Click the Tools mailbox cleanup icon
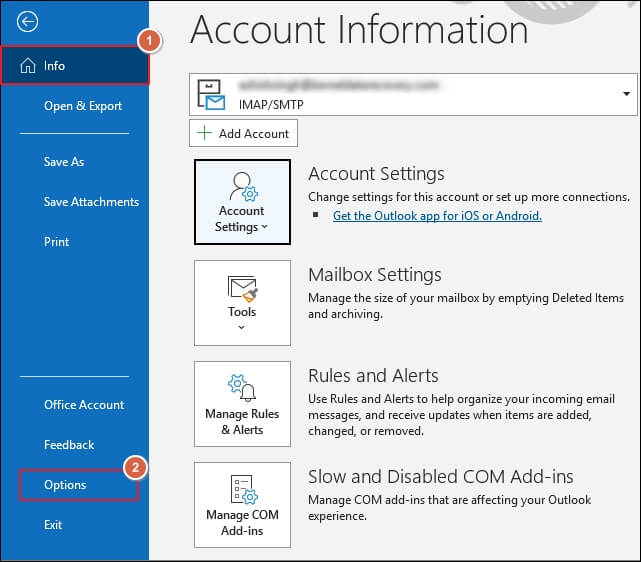This screenshot has width=641, height=562. [x=243, y=289]
